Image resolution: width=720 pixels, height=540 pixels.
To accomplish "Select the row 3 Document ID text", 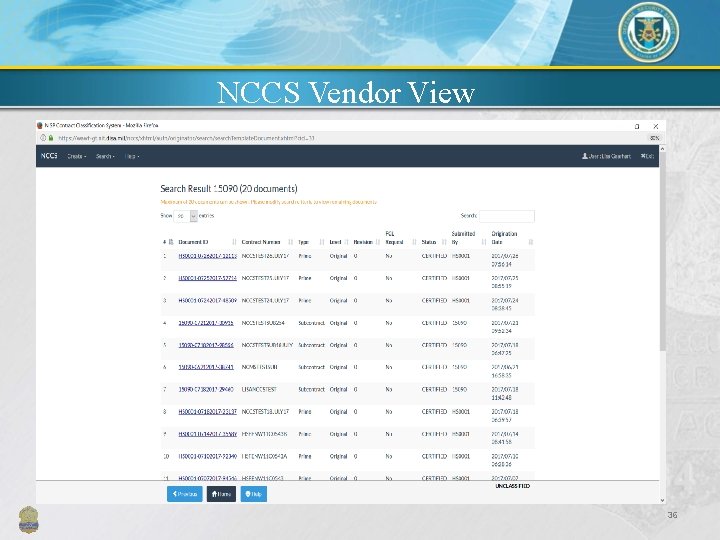I will point(208,300).
